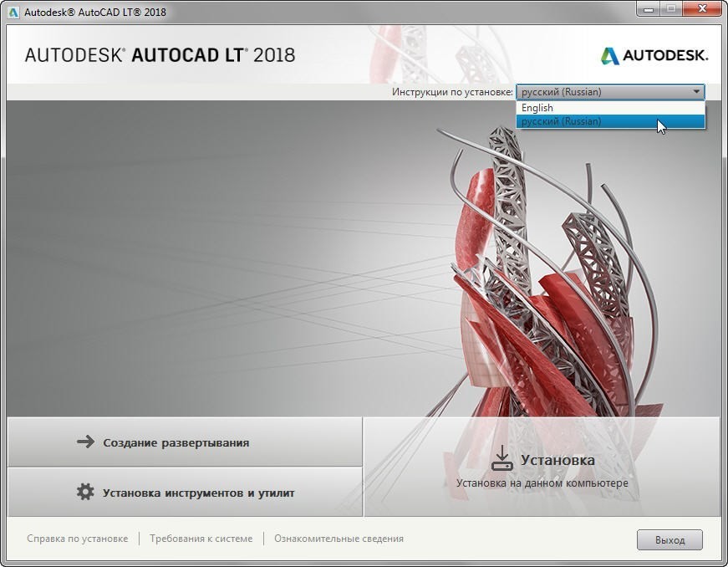This screenshot has height=567, width=728.
Task: Open the installation language dropdown arrow
Action: [x=696, y=92]
